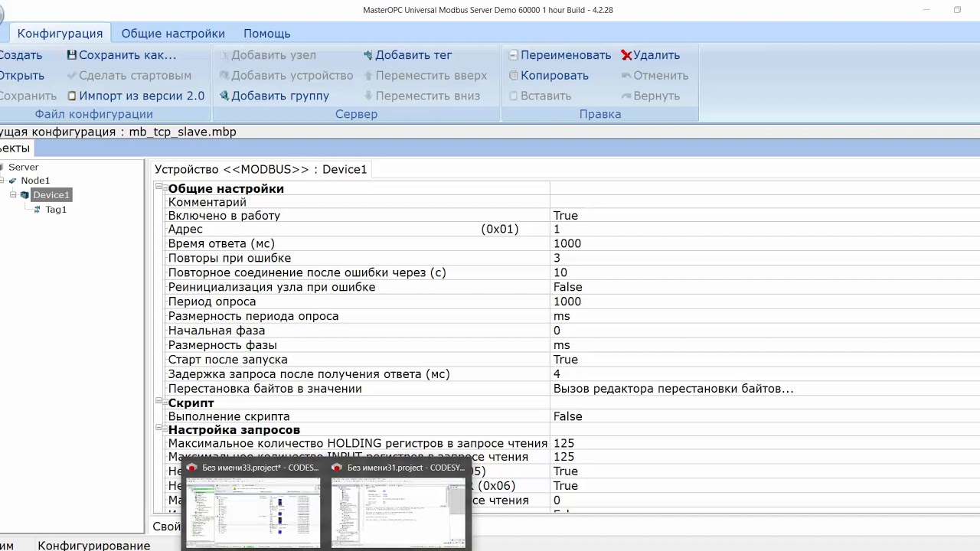Collapse the Node1 tree node

tap(2, 181)
